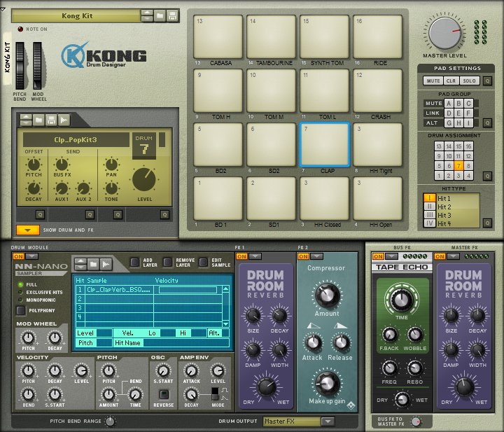Toggle the Drum Module ON button
Image resolution: width=504 pixels, height=432 pixels.
pyautogui.click(x=19, y=256)
